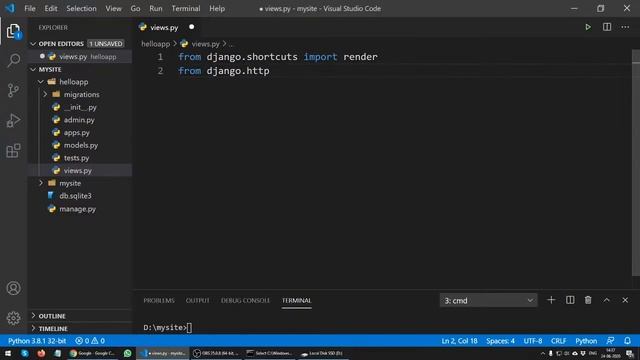This screenshot has height=360, width=640.
Task: Change encoding via UTF-8
Action: pyautogui.click(x=533, y=341)
